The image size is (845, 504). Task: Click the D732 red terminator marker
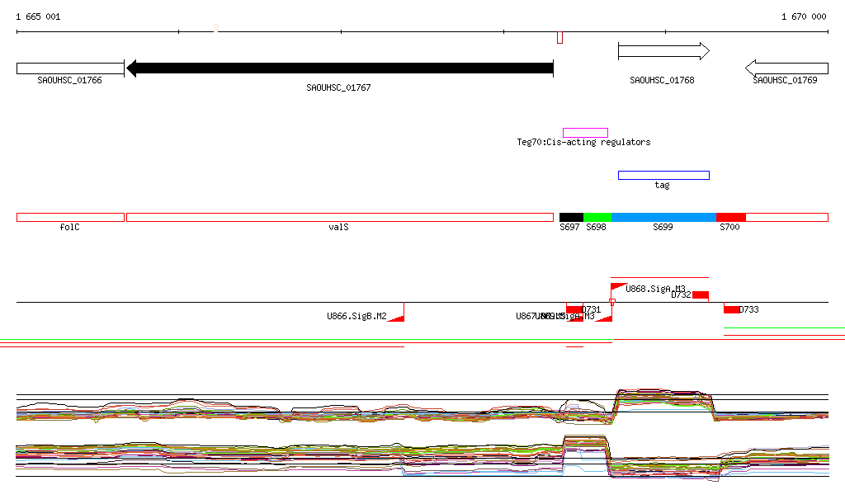coord(701,295)
